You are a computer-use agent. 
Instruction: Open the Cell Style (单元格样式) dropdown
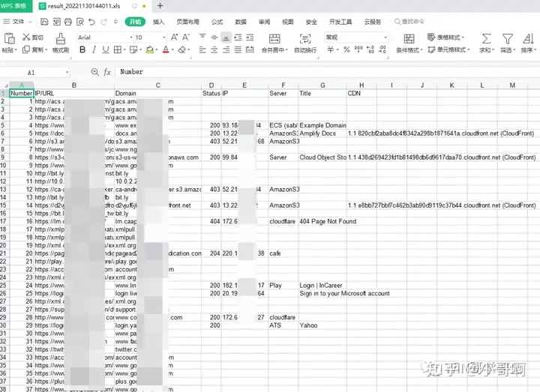(448, 50)
